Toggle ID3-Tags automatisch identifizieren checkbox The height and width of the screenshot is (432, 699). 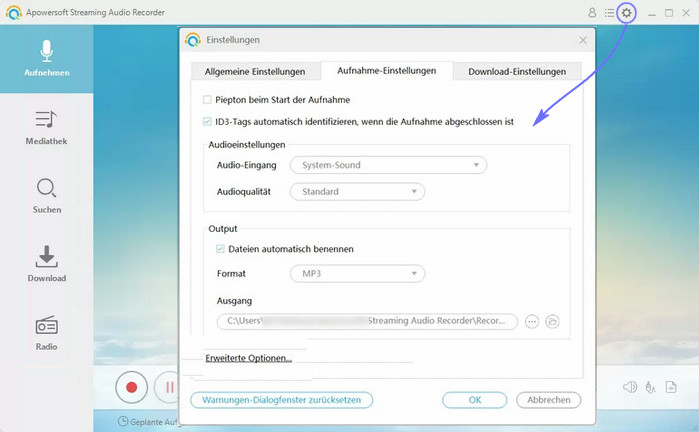207,122
